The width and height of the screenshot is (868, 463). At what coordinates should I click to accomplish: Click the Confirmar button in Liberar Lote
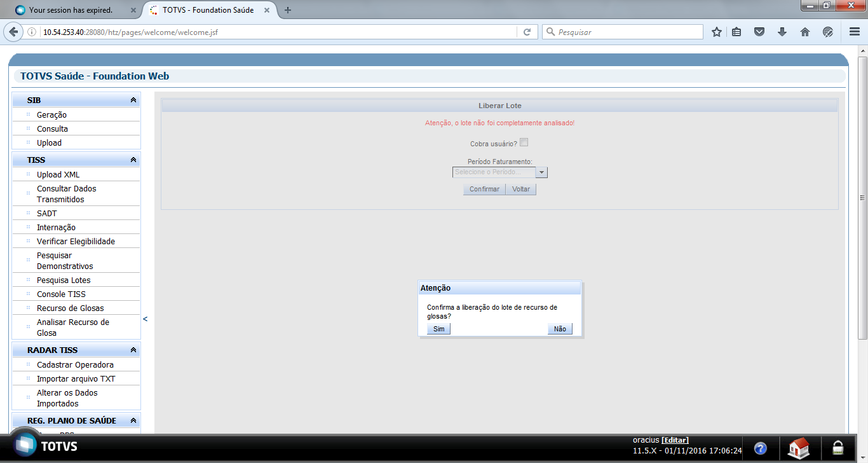(x=484, y=189)
